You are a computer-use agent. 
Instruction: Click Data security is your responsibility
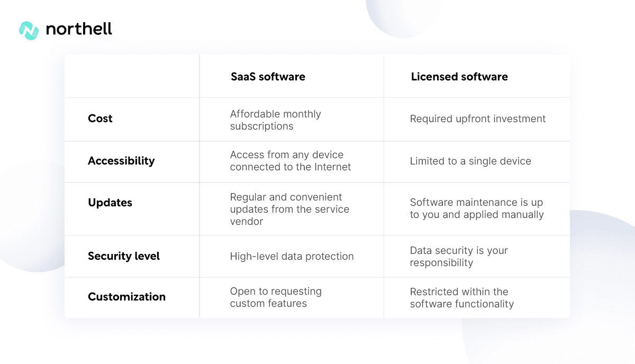click(x=459, y=257)
